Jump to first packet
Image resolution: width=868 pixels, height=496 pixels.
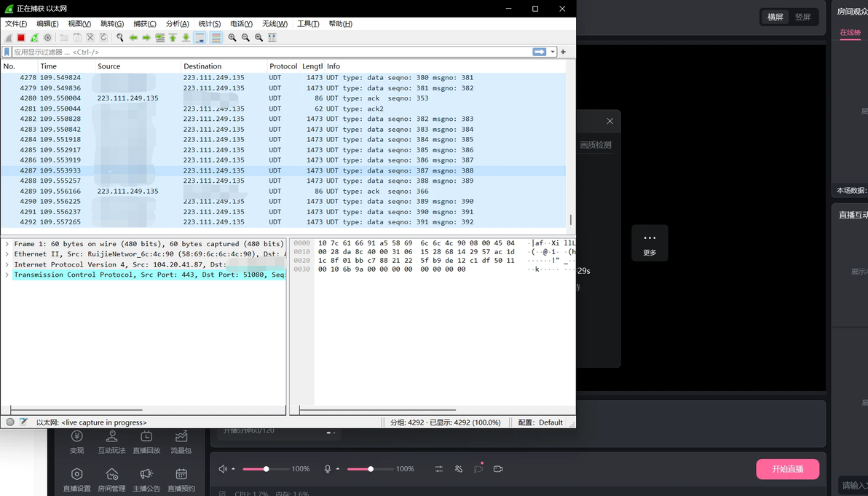[x=173, y=38]
